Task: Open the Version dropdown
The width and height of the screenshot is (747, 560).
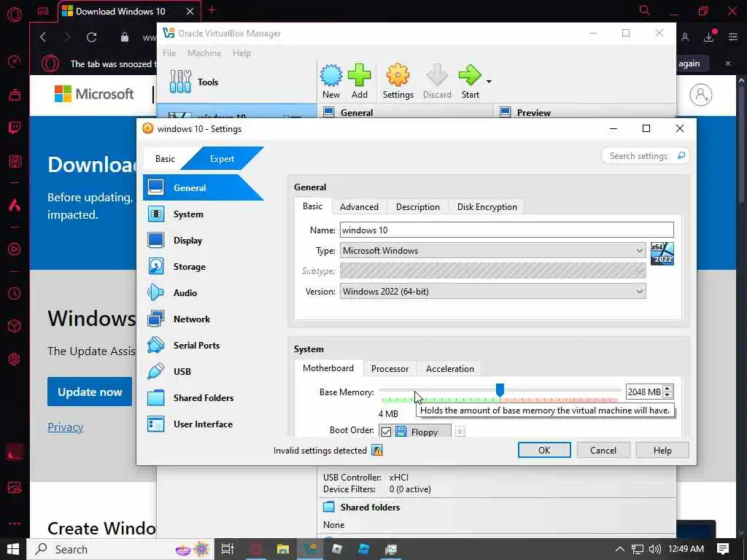Action: point(492,292)
